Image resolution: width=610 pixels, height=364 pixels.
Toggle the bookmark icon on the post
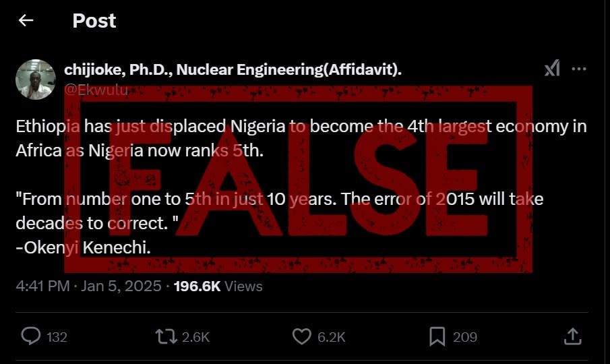pyautogui.click(x=437, y=336)
